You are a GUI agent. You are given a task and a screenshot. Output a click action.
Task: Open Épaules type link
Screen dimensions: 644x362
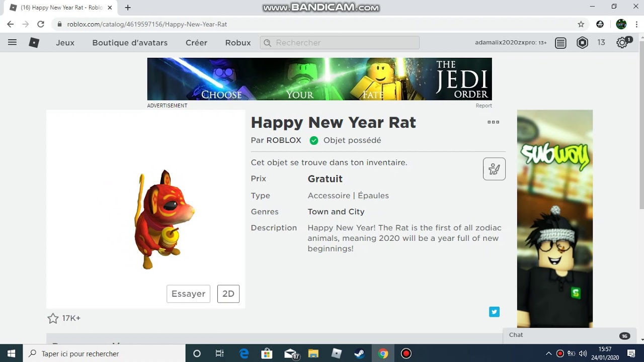(x=373, y=196)
